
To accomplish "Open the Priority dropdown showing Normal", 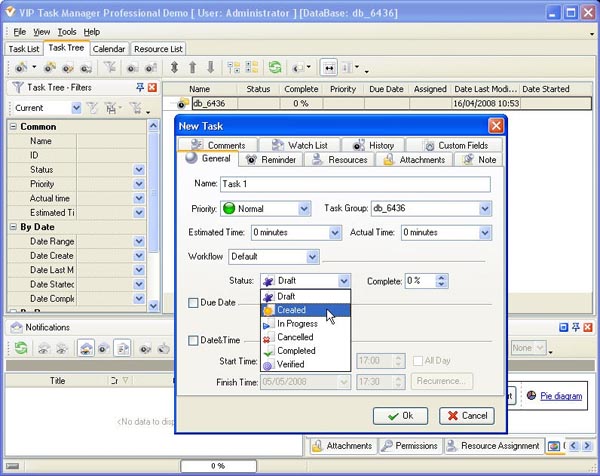I will [303, 208].
